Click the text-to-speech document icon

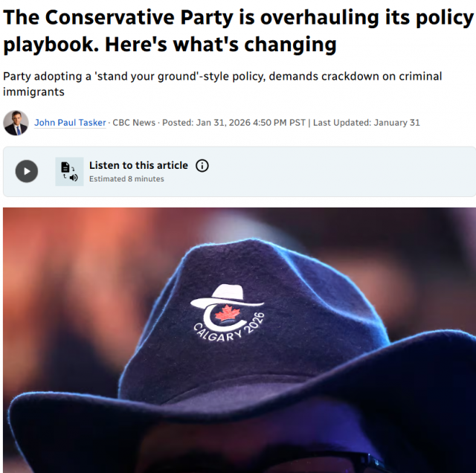(x=69, y=172)
